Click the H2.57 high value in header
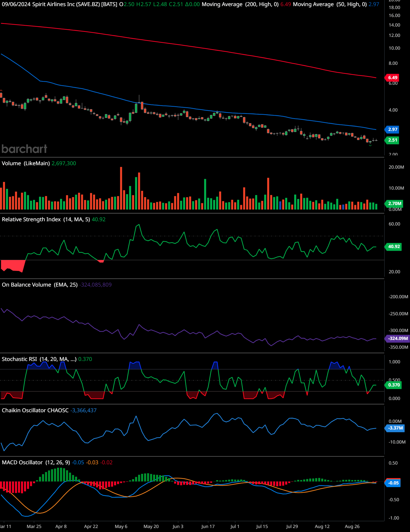 pyautogui.click(x=144, y=4)
